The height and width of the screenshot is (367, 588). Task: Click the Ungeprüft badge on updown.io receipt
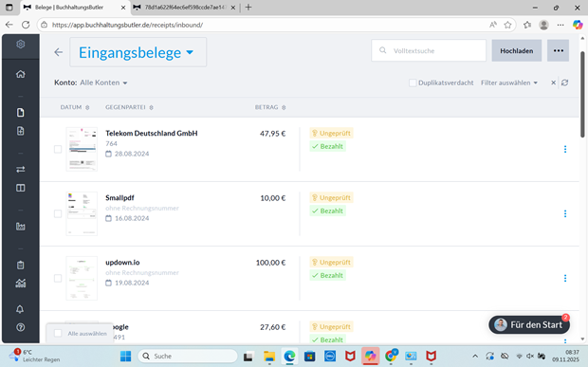pos(331,262)
